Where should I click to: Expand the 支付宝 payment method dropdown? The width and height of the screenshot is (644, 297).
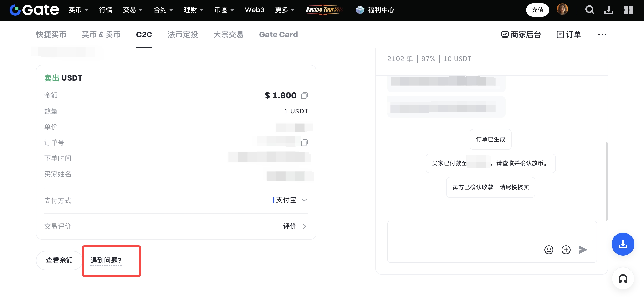click(x=304, y=200)
